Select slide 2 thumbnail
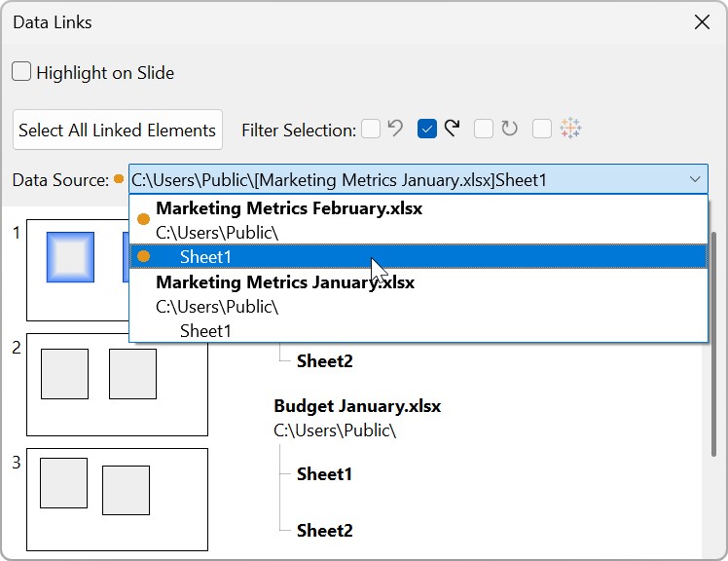Screen dimensions: 728x561 pyautogui.click(x=117, y=384)
